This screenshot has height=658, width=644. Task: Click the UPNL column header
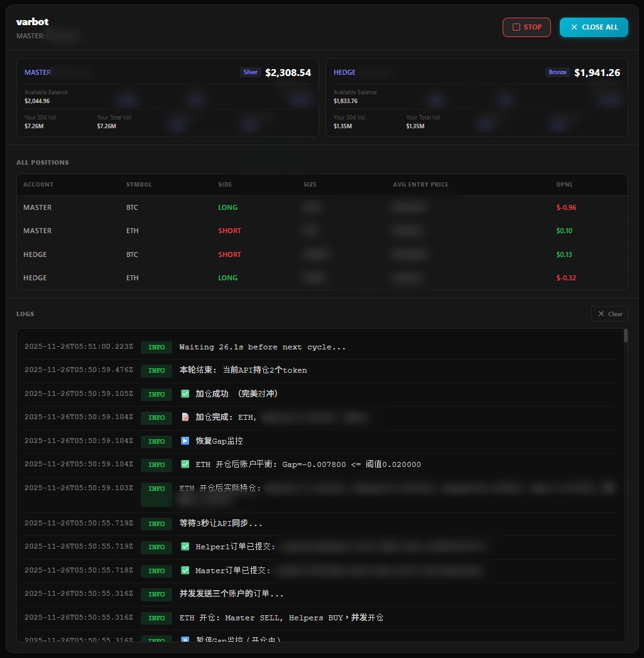point(564,185)
